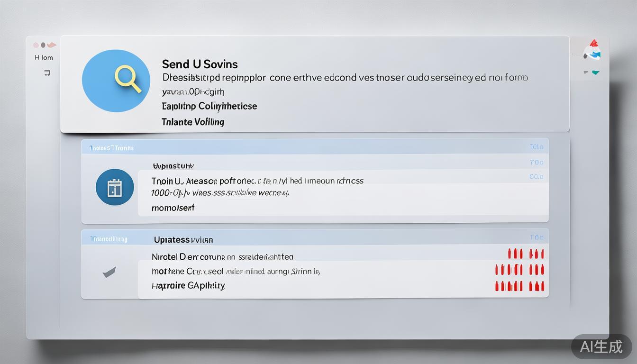Image resolution: width=637 pixels, height=364 pixels.
Task: Click the "Uopinstunt" label
Action: click(173, 166)
